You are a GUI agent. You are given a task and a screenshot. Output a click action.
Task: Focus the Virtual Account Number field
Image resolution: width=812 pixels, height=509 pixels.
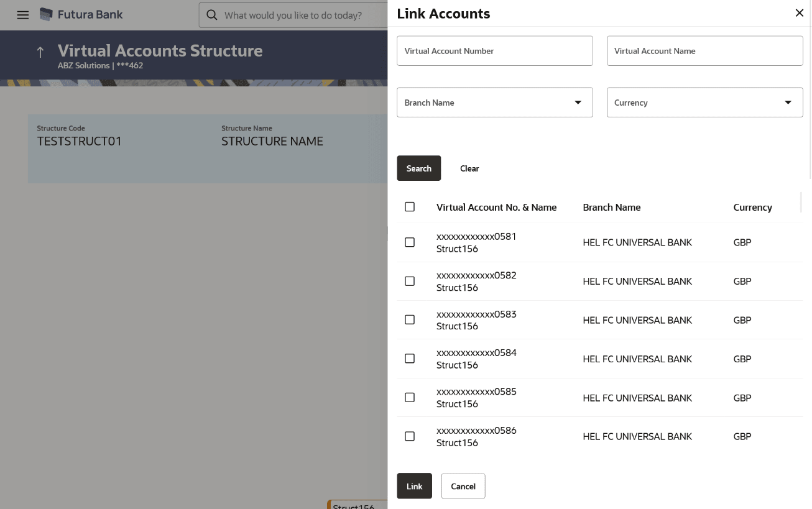pos(494,51)
